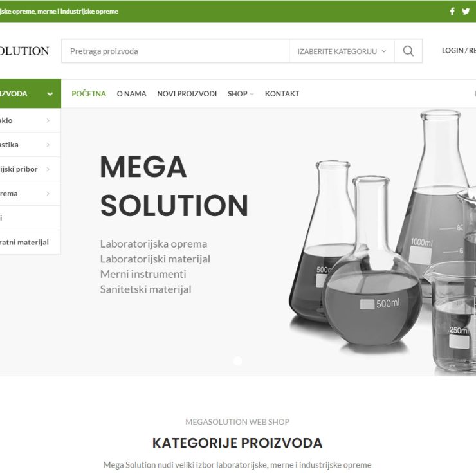Image resolution: width=476 pixels, height=476 pixels.
Task: Click the arrow beside the 'pribor' category
Action: point(48,169)
